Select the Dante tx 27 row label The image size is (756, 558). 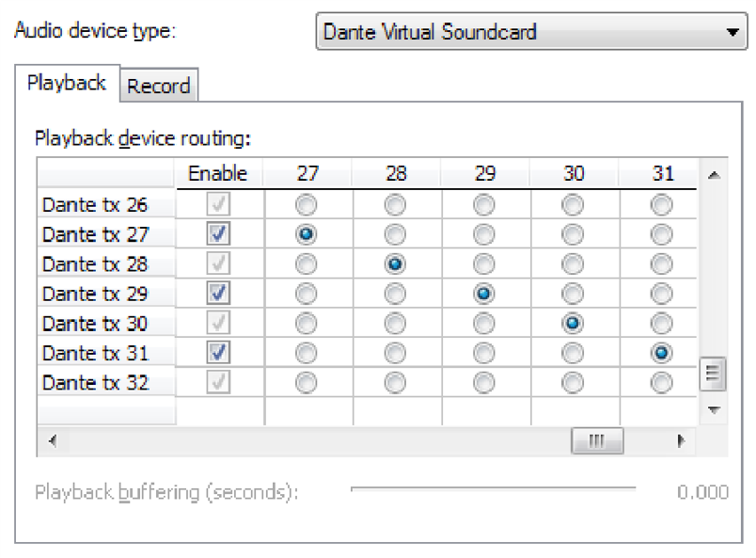point(106,234)
